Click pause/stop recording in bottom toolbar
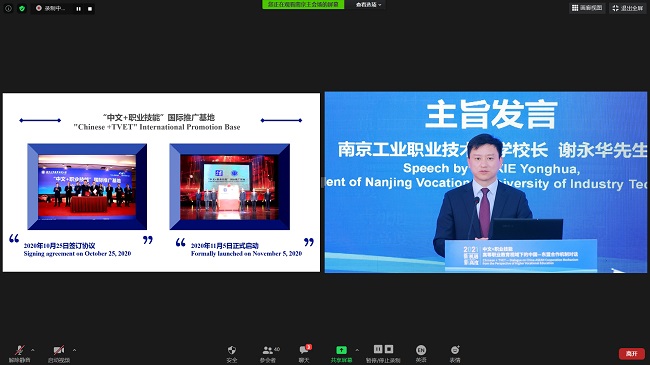 pos(383,354)
